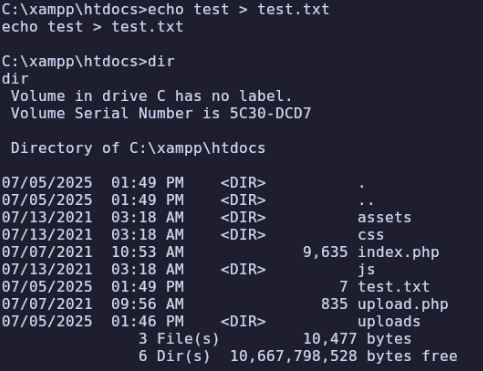Click the 10,667,798,528 bytes free text
483x371 pixels.
point(344,356)
